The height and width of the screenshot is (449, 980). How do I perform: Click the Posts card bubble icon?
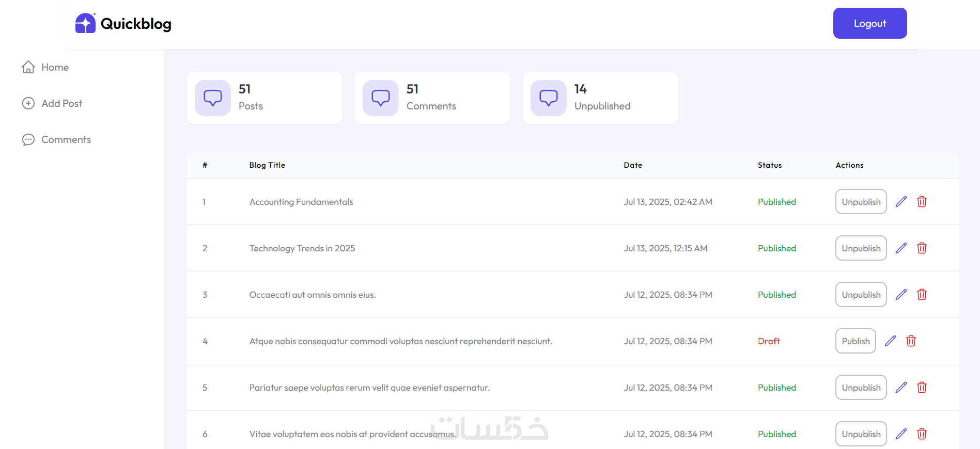coord(213,98)
